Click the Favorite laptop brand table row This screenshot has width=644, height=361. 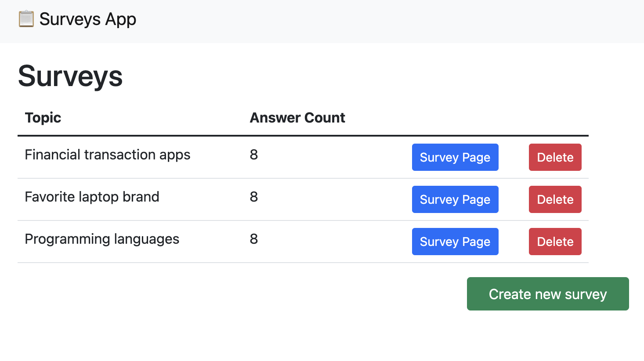coord(303,199)
